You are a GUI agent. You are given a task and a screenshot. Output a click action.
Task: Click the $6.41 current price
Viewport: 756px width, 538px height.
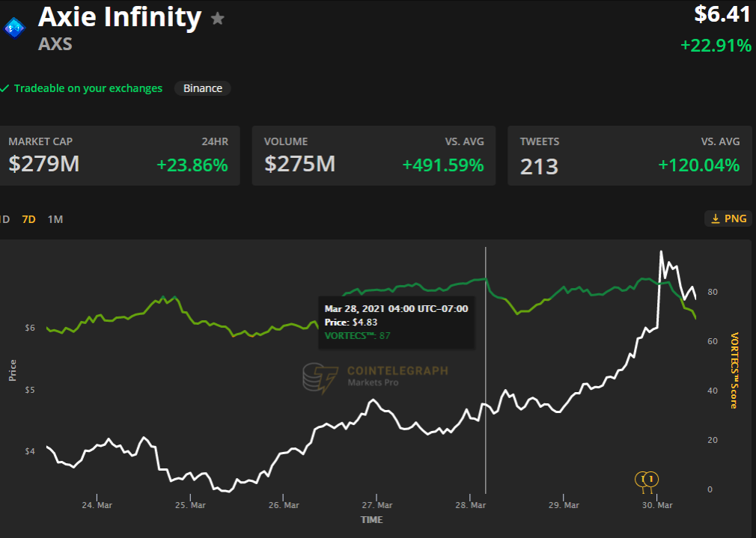[x=723, y=14]
